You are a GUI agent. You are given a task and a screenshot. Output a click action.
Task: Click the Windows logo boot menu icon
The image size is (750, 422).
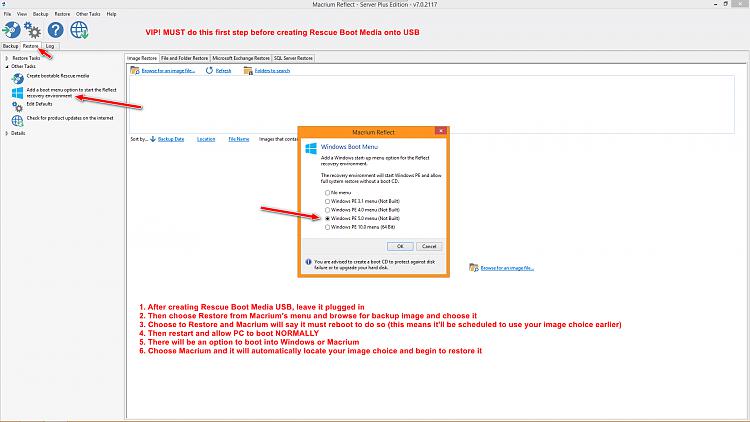tap(18, 92)
